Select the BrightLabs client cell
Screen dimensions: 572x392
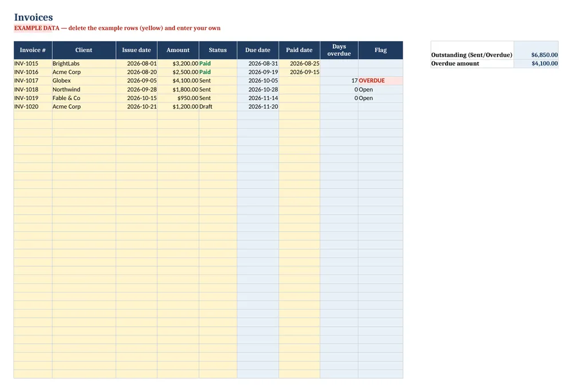(84, 64)
